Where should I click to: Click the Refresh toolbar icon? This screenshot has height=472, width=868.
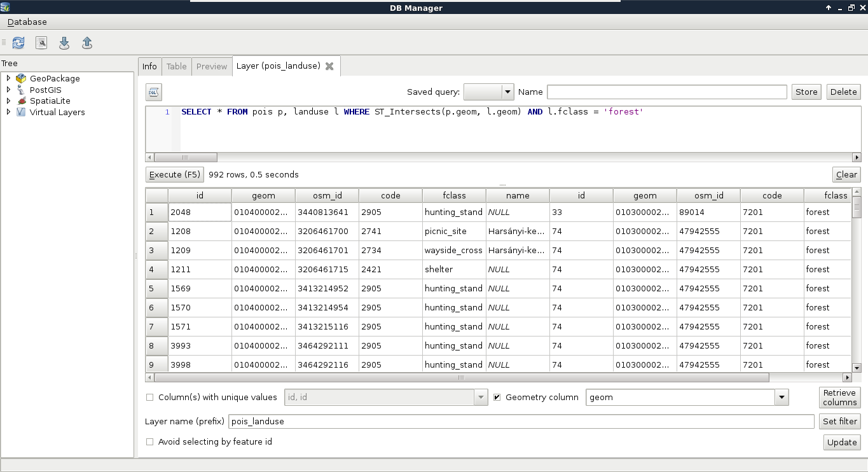click(18, 43)
